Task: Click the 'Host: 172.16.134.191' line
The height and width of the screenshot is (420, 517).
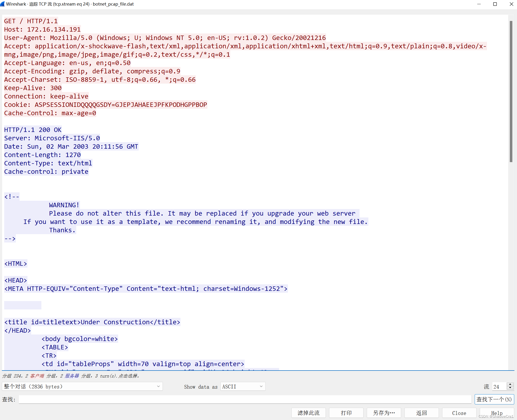Action: [42, 29]
